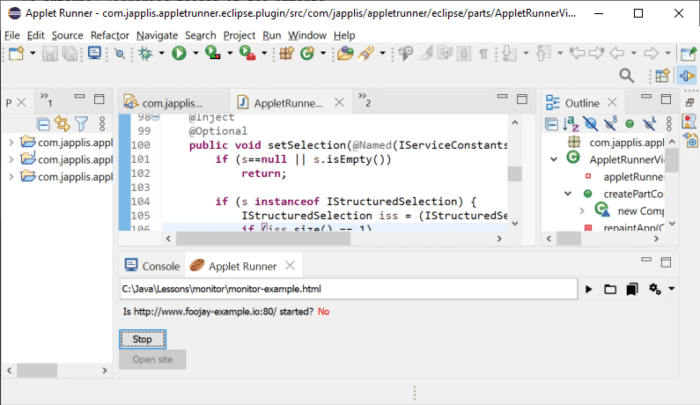Click the New file wizard icon
This screenshot has height=405, width=700.
pos(17,53)
